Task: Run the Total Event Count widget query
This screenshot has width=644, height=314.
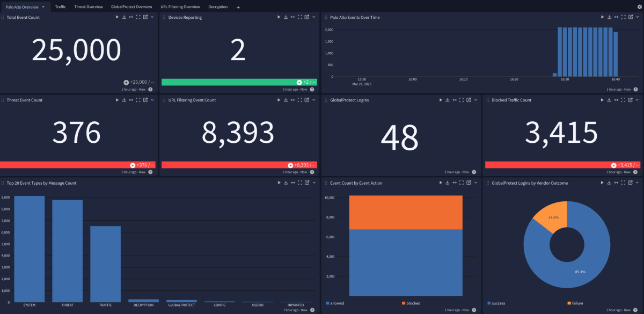Action: point(117,17)
